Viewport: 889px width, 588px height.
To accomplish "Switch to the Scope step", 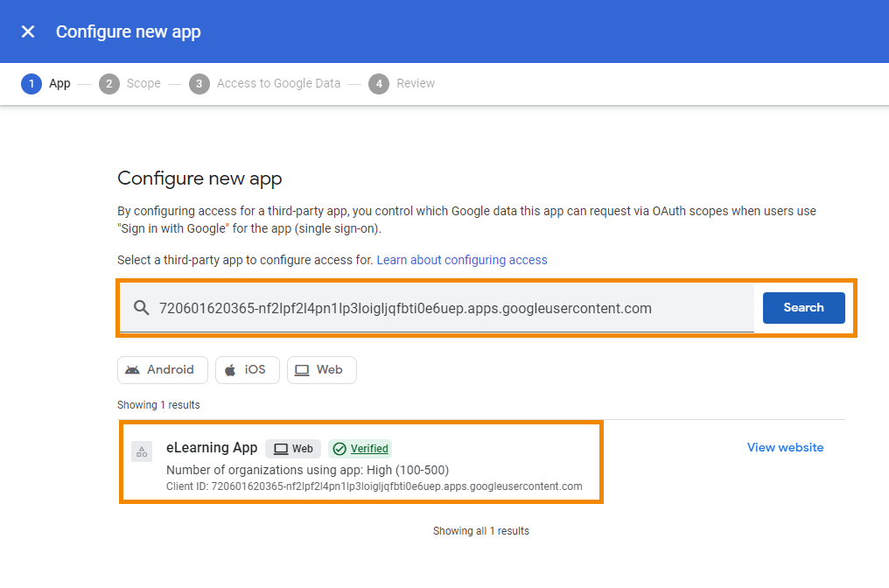I will (x=129, y=83).
